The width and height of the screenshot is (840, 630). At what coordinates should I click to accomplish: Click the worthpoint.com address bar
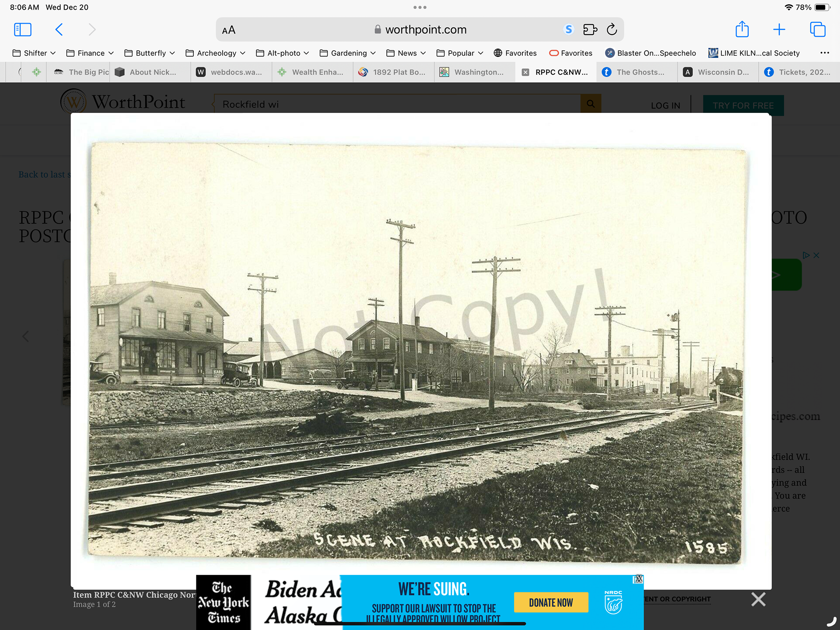[x=420, y=29]
